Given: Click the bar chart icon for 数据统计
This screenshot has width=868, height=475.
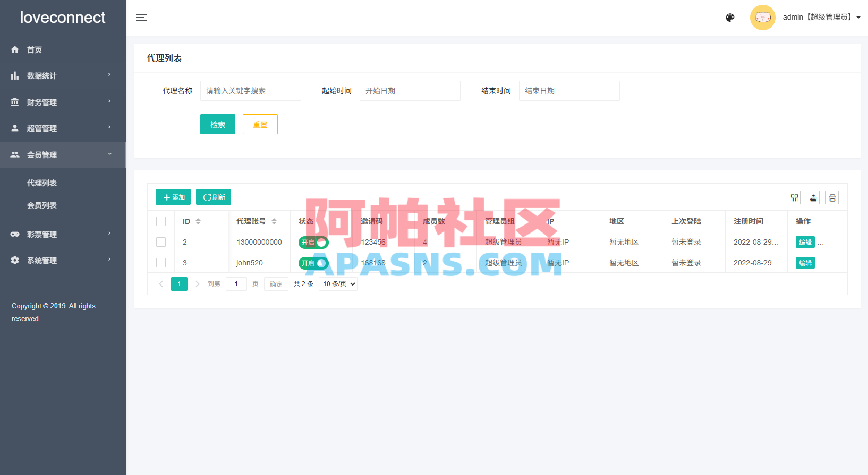Looking at the screenshot, I should coord(15,75).
